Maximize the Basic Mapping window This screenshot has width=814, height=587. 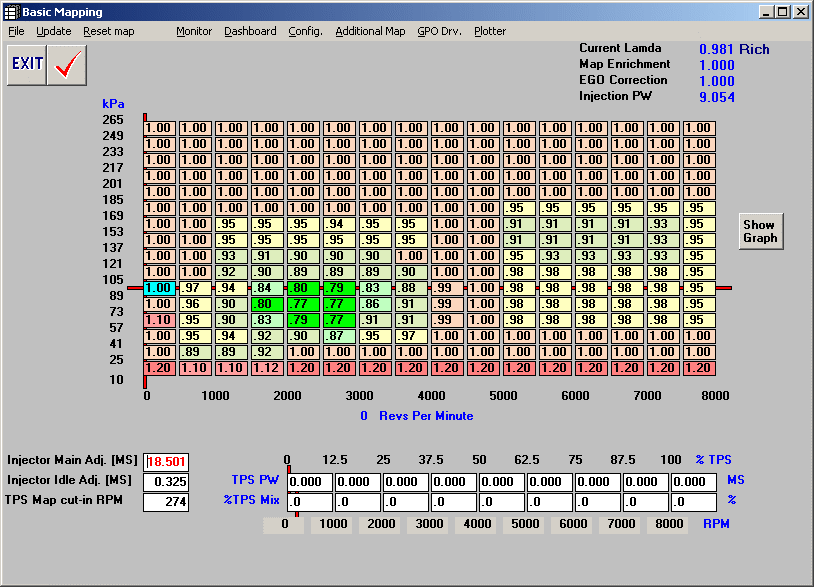click(783, 12)
